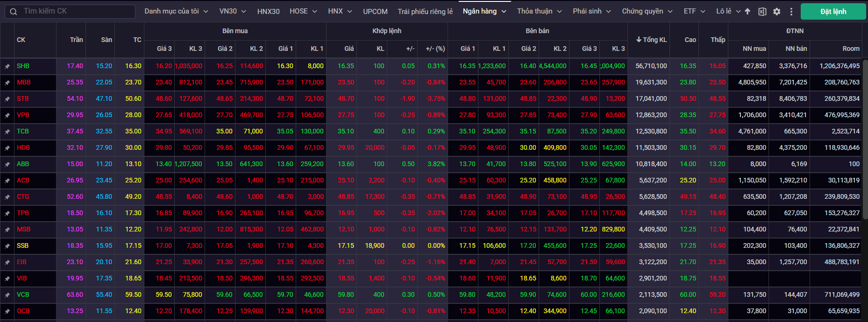Switch to the HNX30 tab
The width and height of the screenshot is (868, 322).
coord(268,11)
